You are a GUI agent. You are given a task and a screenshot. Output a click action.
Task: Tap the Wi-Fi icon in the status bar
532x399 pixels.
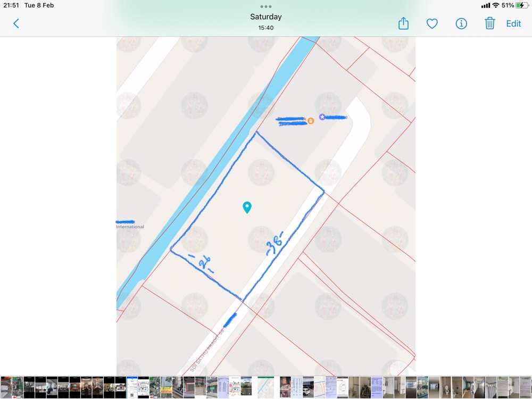pyautogui.click(x=496, y=5)
